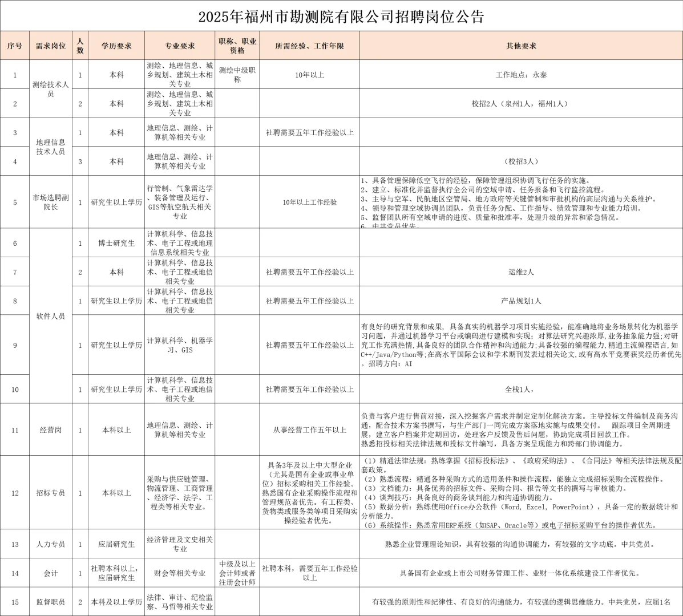The width and height of the screenshot is (683, 616).
Task: Click the 全栈1人 cell
Action: (x=521, y=389)
